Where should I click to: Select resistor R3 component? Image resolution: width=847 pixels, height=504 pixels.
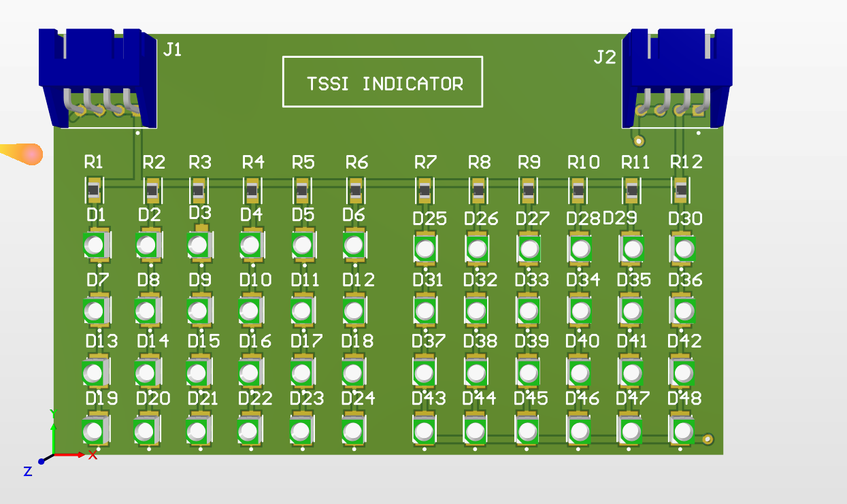pos(198,190)
